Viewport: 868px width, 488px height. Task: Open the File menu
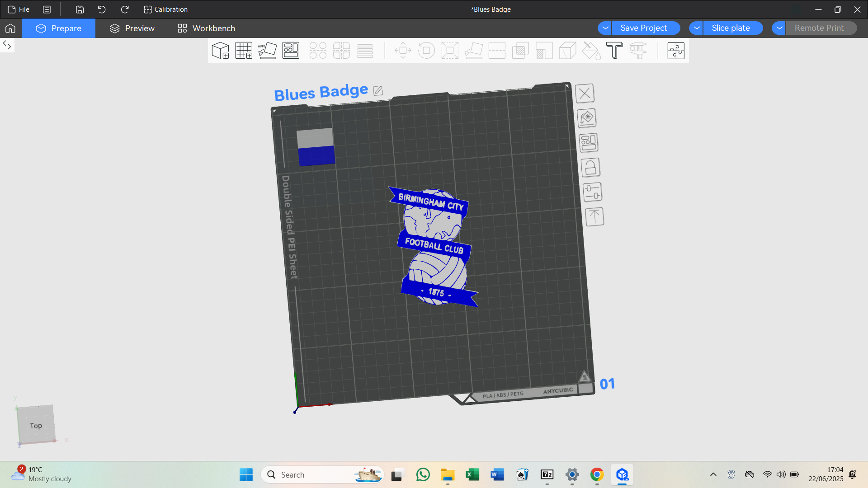19,9
